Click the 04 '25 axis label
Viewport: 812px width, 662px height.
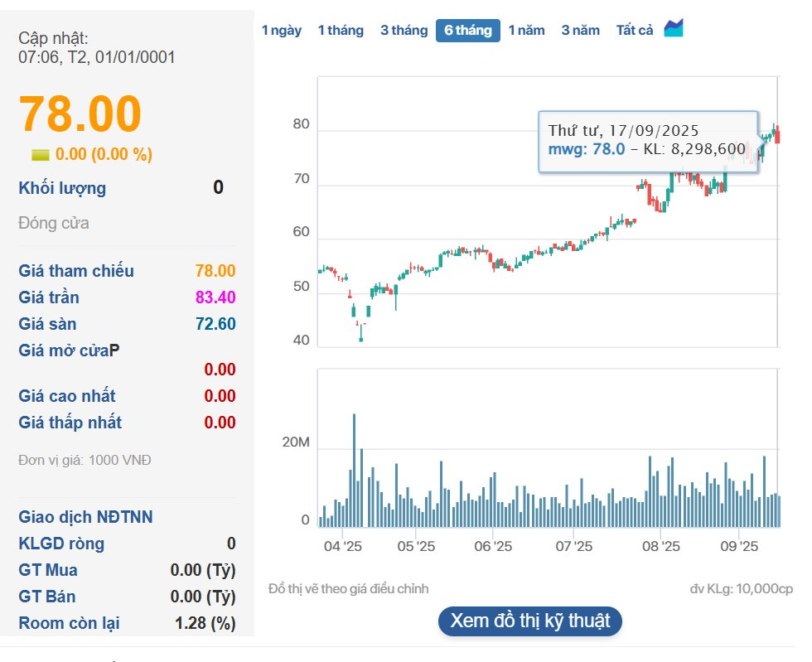tap(343, 546)
